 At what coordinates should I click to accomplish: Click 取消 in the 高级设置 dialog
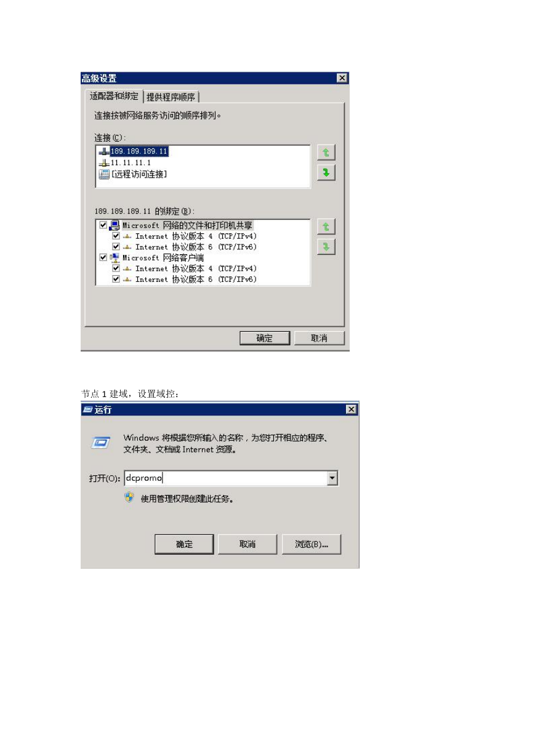[x=319, y=338]
